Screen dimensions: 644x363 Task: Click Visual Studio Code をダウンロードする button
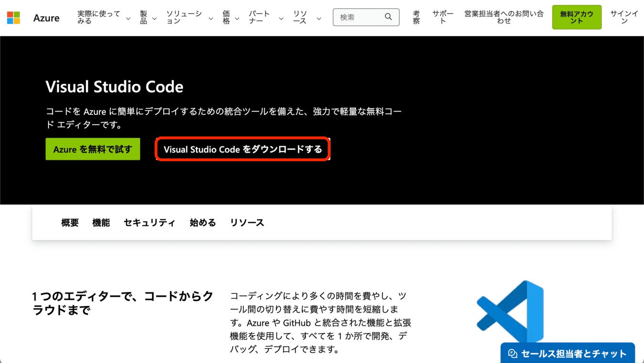coord(243,149)
